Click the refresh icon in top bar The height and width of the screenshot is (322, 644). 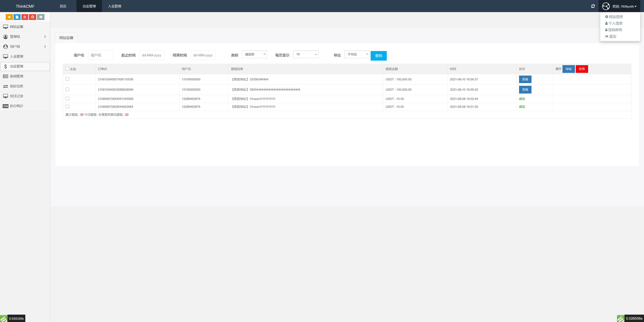click(593, 6)
